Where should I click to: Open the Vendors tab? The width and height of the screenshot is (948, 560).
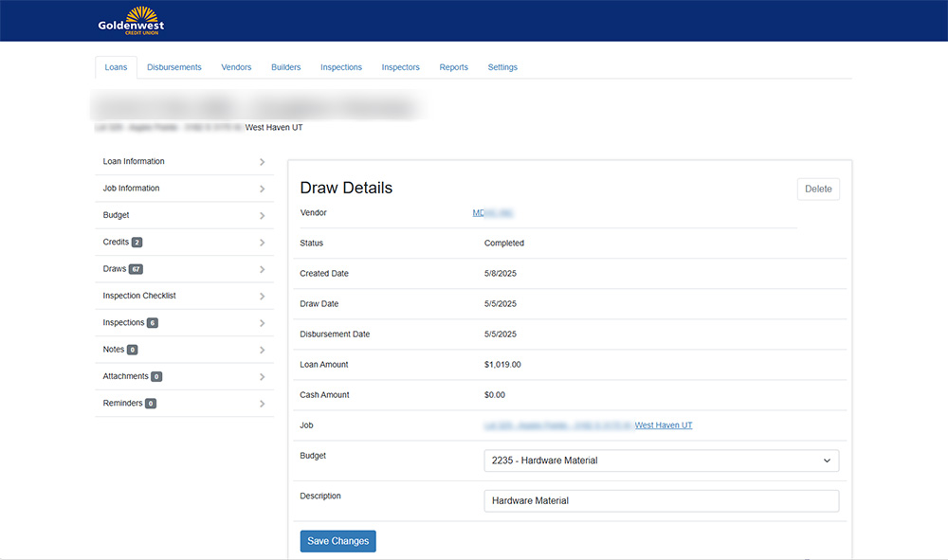(x=236, y=67)
